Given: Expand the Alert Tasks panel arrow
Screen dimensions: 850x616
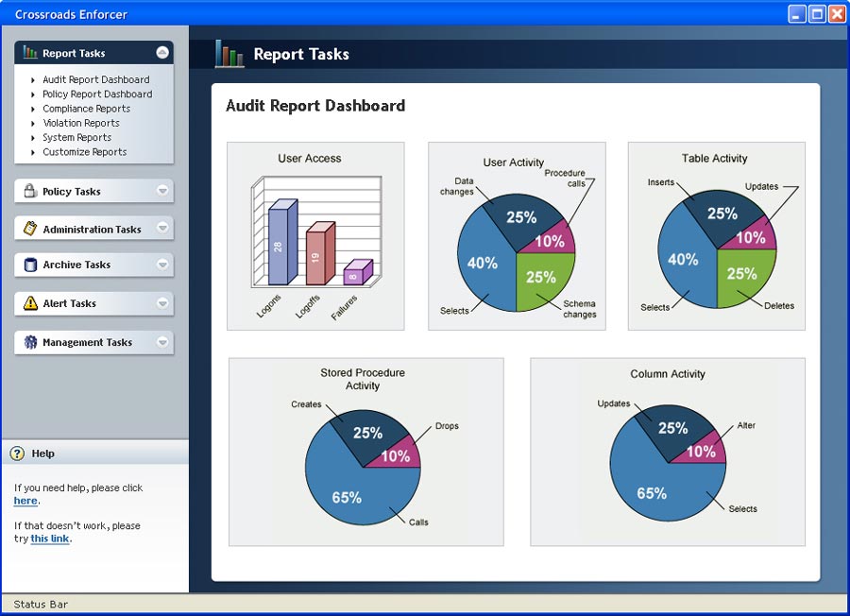Looking at the screenshot, I should tap(162, 303).
